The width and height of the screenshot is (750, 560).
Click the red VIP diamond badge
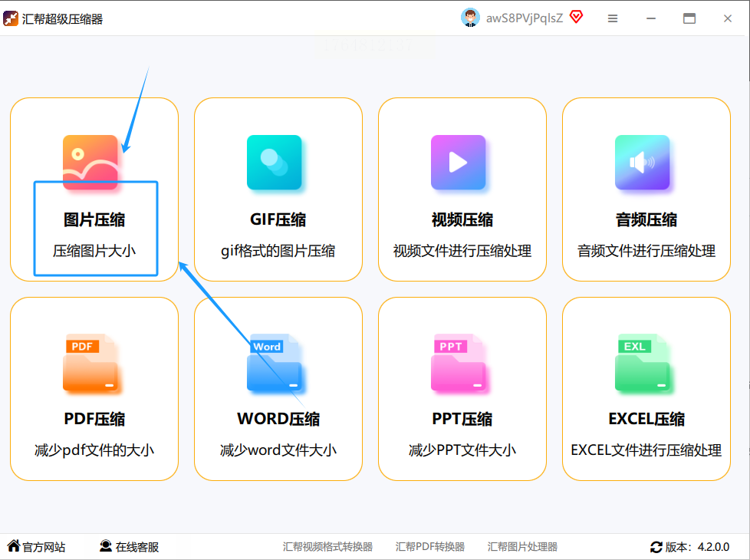(x=577, y=18)
